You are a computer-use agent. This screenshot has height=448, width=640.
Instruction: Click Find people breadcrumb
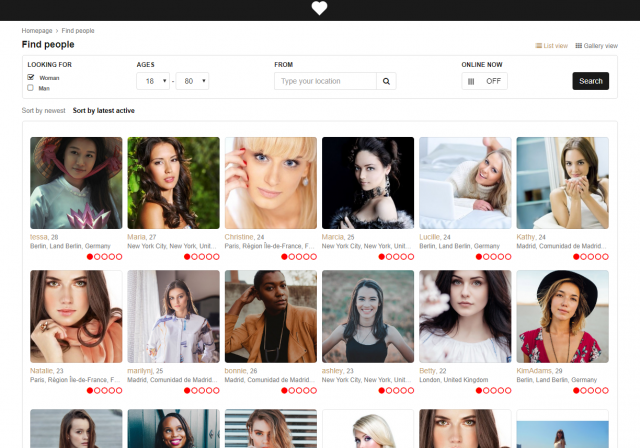pos(78,31)
